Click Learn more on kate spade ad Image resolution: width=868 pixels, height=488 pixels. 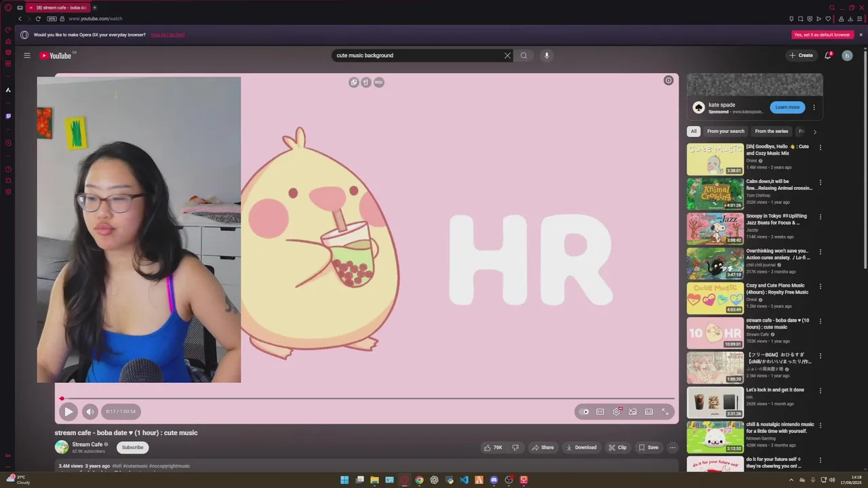click(787, 107)
